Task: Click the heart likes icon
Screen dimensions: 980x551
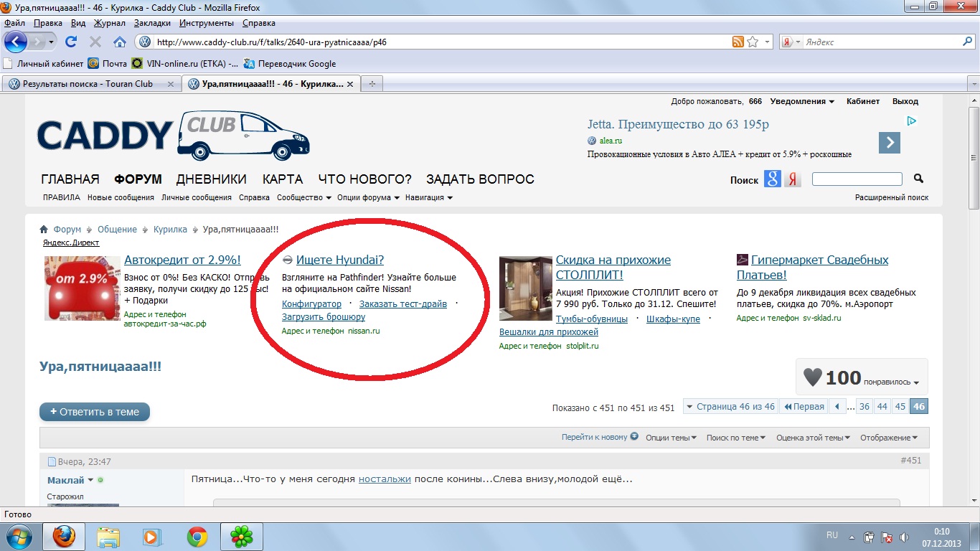Action: (812, 377)
